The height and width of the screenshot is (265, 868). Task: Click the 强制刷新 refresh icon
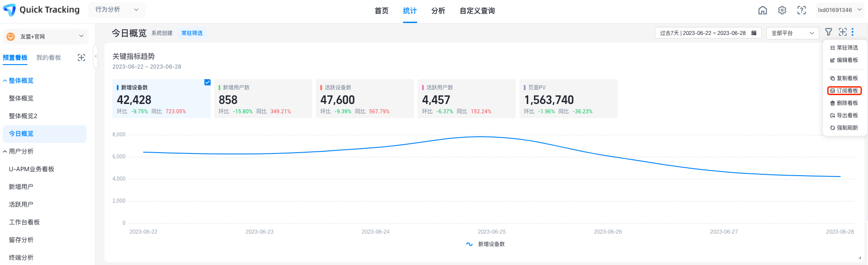[833, 128]
